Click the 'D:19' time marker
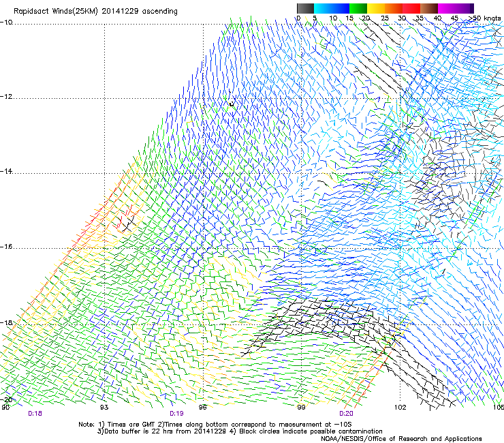Image resolution: width=504 pixels, height=443 pixels. click(x=176, y=414)
